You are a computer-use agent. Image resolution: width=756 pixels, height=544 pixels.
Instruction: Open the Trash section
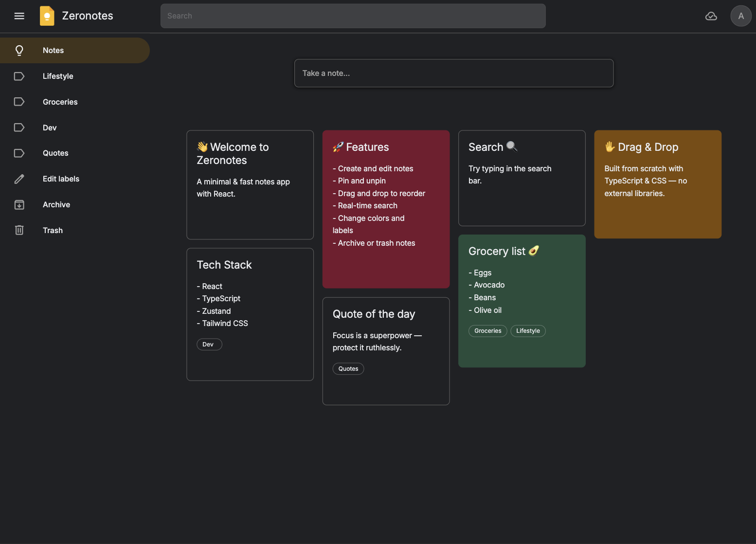[x=75, y=230]
